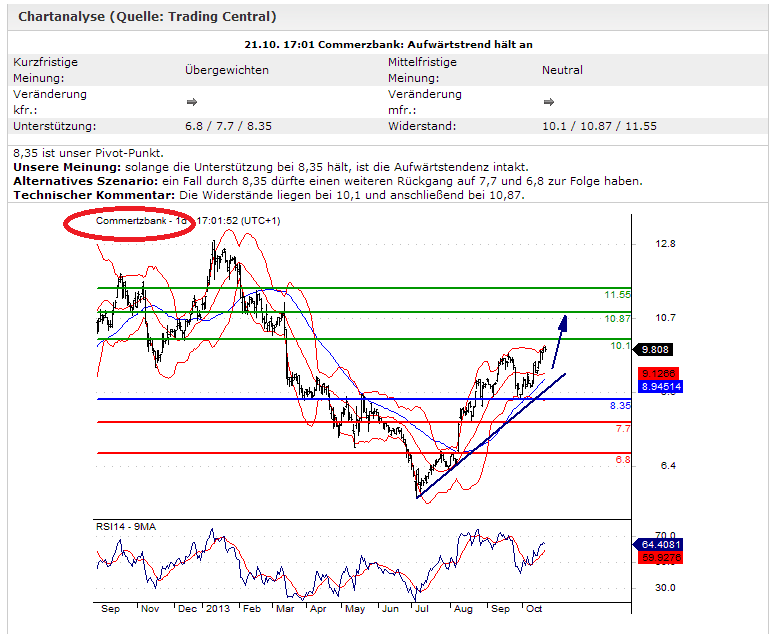The image size is (770, 634).
Task: Click the 'Oct' time axis label
Action: [x=534, y=609]
